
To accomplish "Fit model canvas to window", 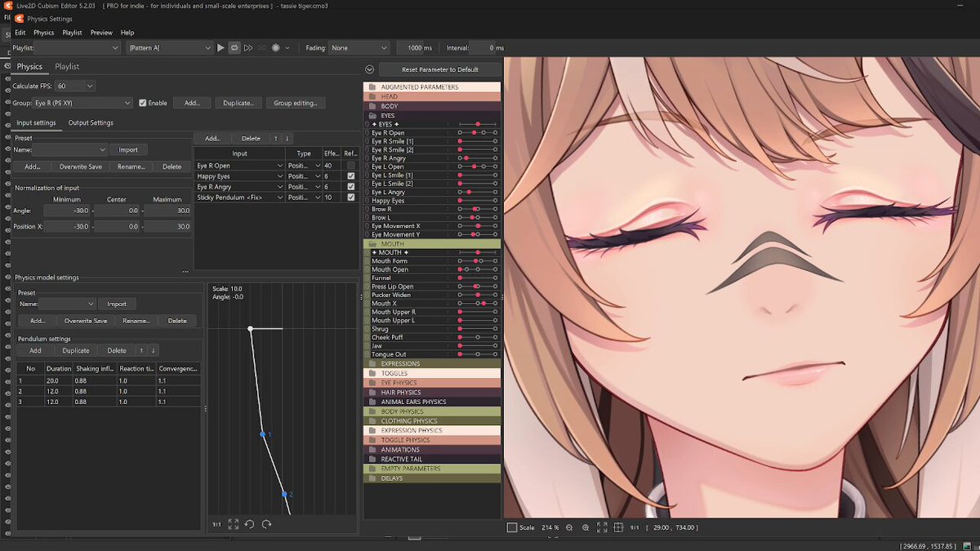I will pyautogui.click(x=602, y=527).
